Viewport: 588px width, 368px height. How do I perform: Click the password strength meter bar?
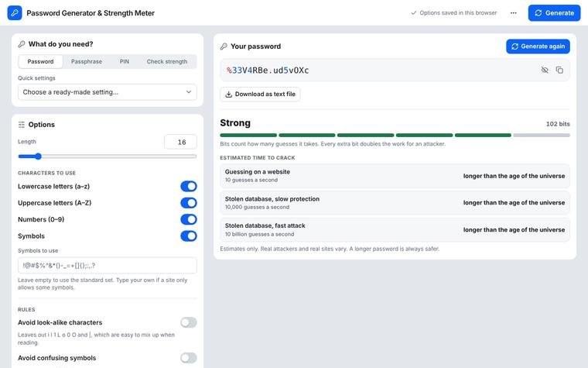395,135
